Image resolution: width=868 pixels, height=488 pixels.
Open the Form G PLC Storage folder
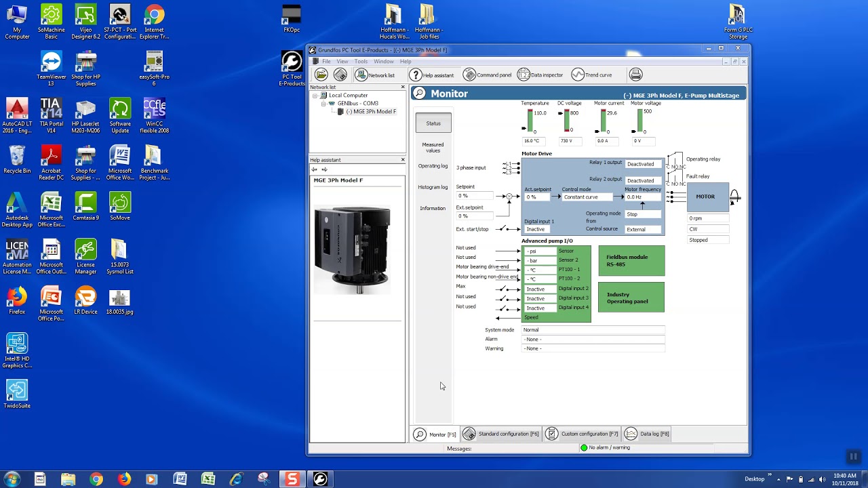pos(738,22)
